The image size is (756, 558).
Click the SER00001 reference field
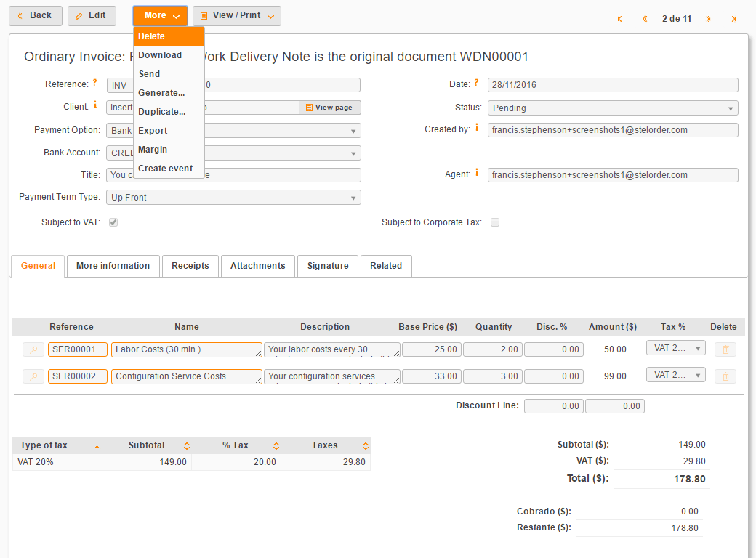pyautogui.click(x=78, y=349)
